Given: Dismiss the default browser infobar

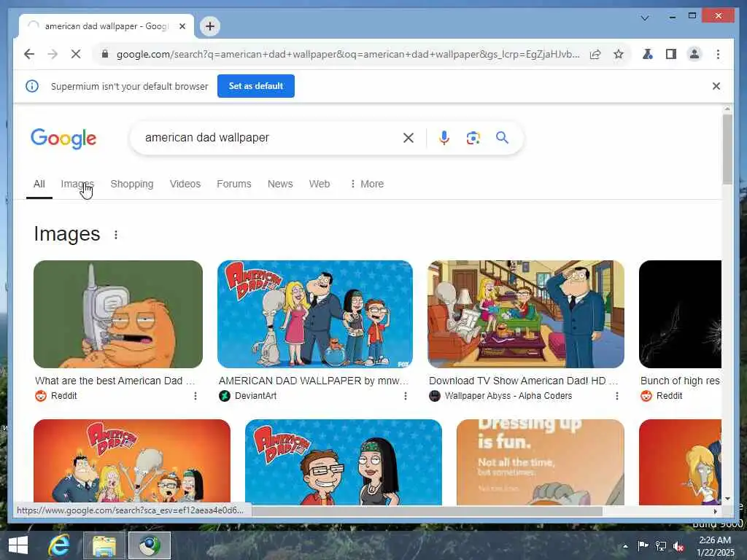Looking at the screenshot, I should coord(716,86).
